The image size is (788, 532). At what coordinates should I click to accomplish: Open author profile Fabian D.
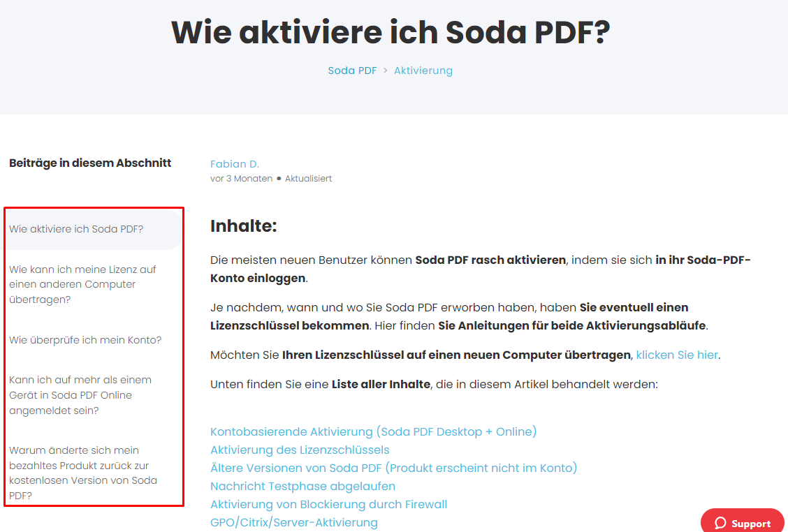(235, 164)
